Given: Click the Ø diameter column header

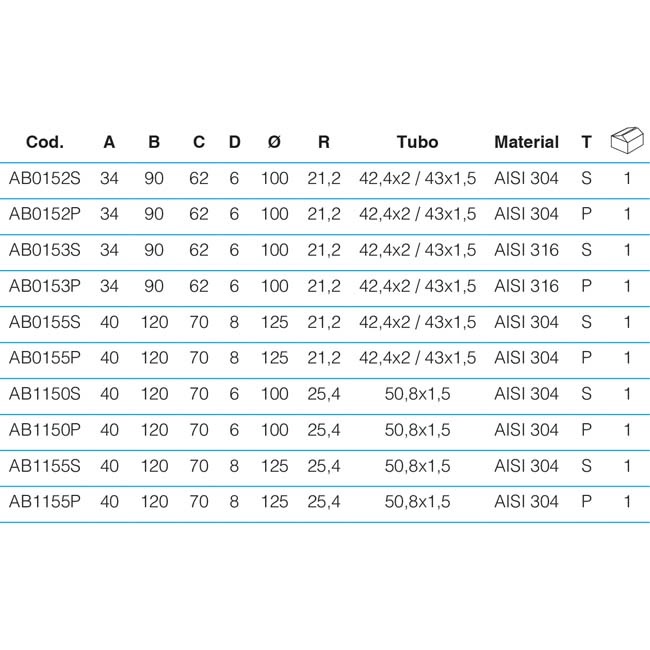Looking at the screenshot, I should 274,142.
